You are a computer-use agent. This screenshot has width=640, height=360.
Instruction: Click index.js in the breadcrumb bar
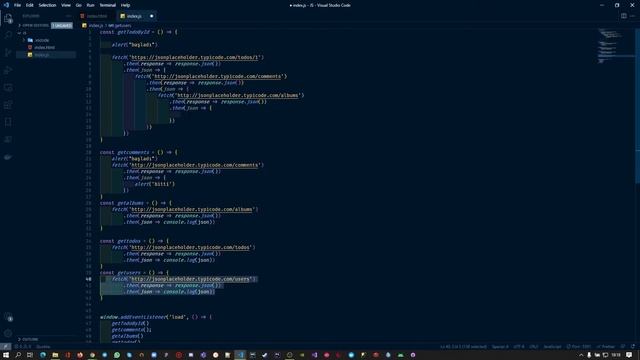[x=96, y=25]
